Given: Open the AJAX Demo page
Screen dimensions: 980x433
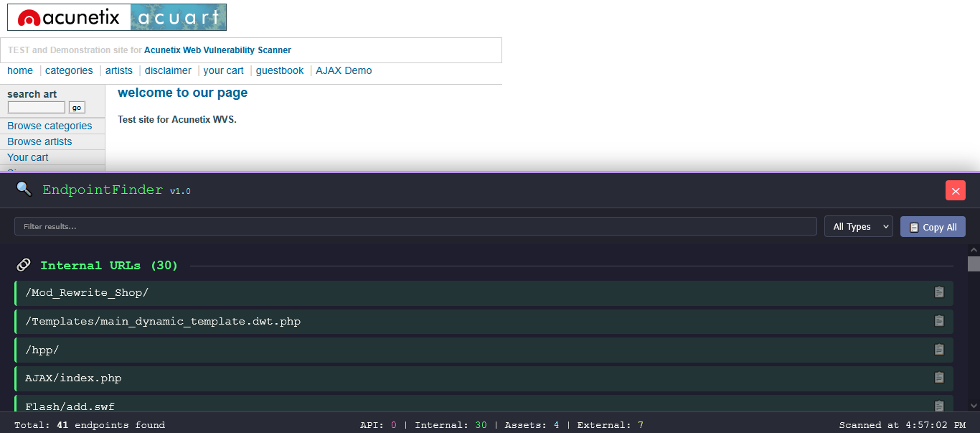Looking at the screenshot, I should coord(344,70).
